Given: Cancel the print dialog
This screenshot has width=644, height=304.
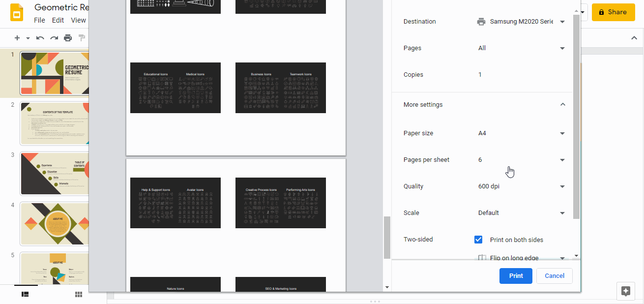Looking at the screenshot, I should point(555,276).
